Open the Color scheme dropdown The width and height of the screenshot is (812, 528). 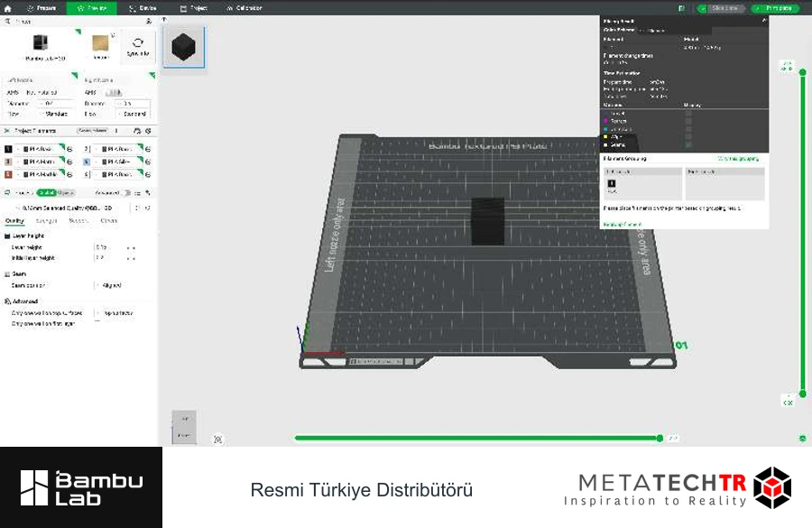click(x=673, y=30)
